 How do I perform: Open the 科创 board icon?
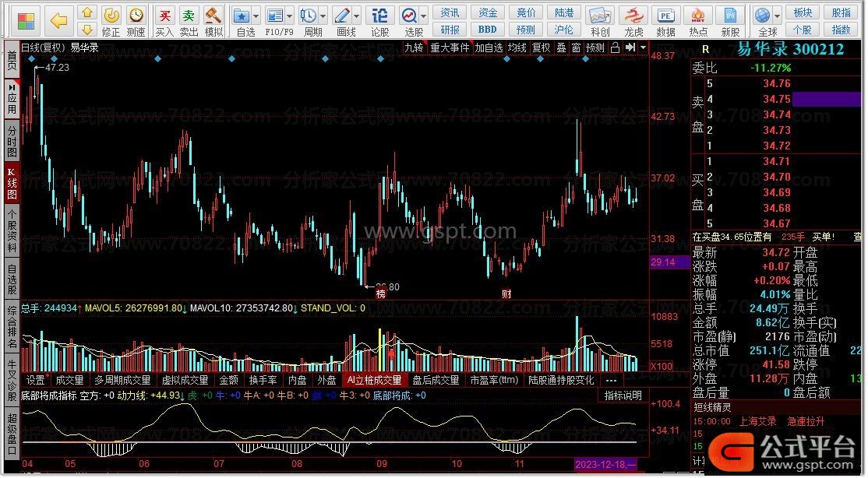coord(599,21)
